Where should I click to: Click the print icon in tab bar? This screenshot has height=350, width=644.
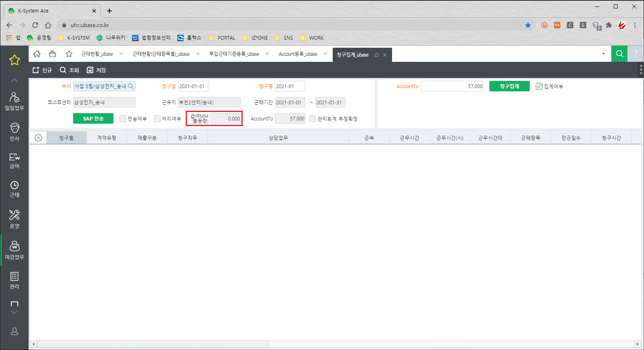52,54
